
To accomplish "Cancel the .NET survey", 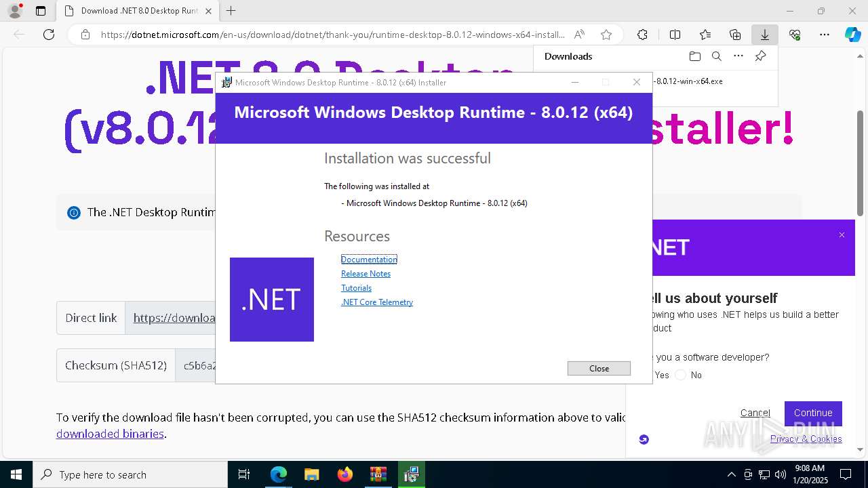I will tap(755, 413).
